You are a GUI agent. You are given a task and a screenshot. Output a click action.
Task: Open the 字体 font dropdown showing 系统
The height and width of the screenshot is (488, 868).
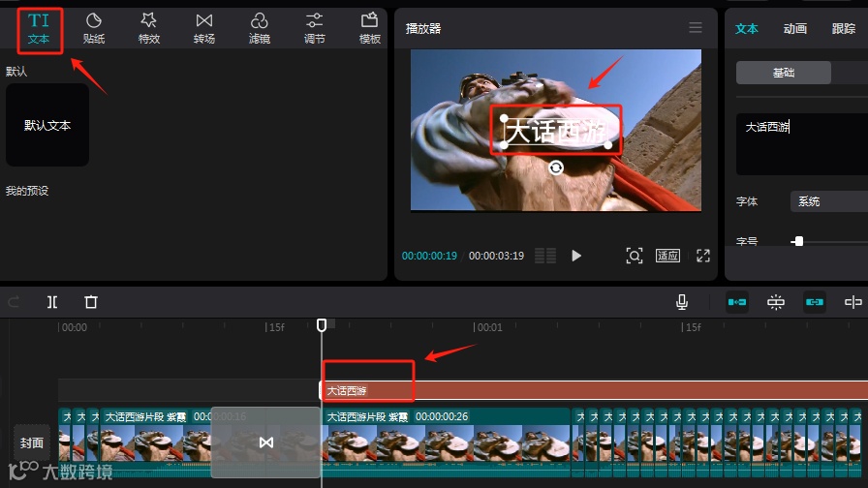pyautogui.click(x=829, y=201)
